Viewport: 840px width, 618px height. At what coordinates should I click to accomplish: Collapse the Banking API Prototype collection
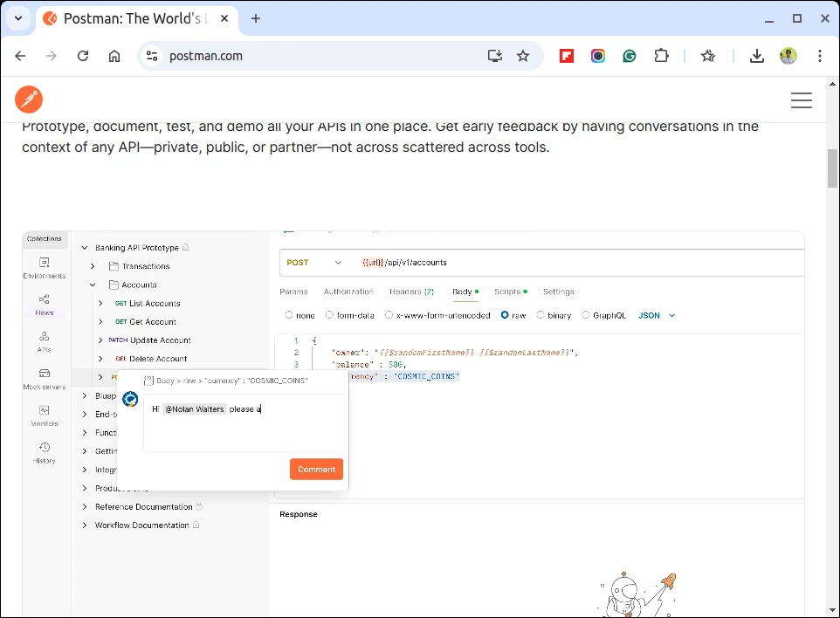click(x=85, y=248)
